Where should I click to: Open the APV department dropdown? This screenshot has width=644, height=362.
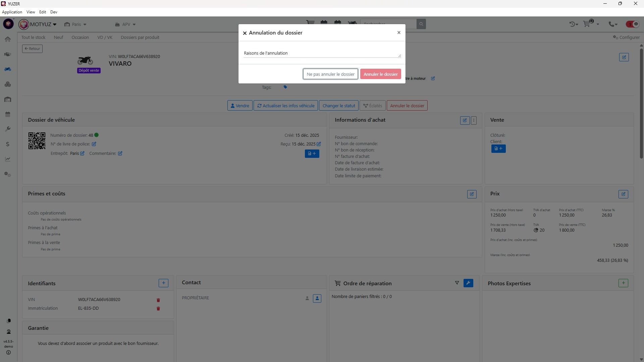[x=125, y=24]
